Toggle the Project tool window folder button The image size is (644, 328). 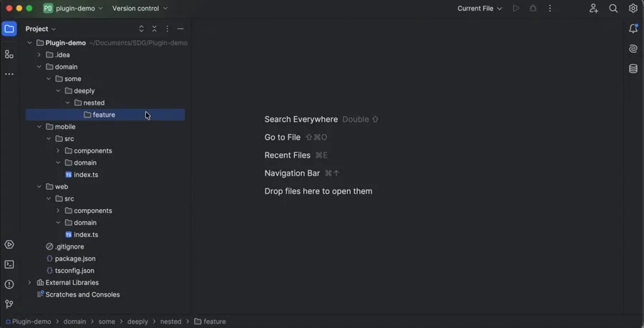(9, 29)
